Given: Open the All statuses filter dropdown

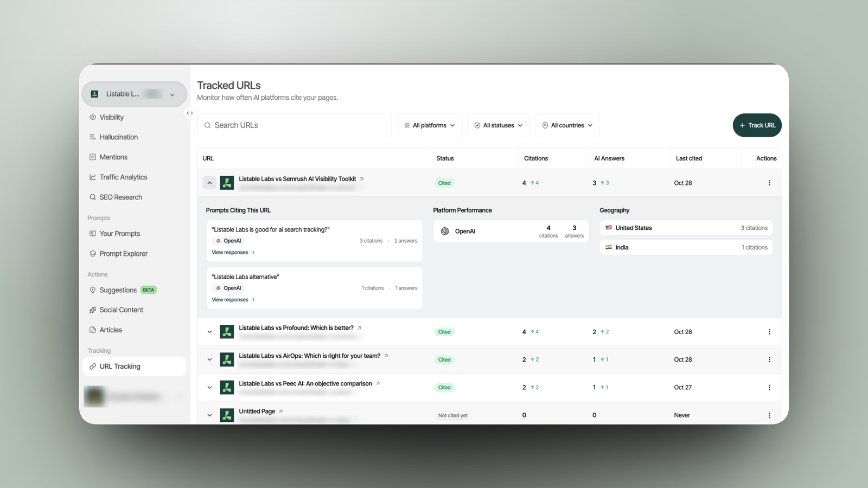Looking at the screenshot, I should pyautogui.click(x=499, y=125).
